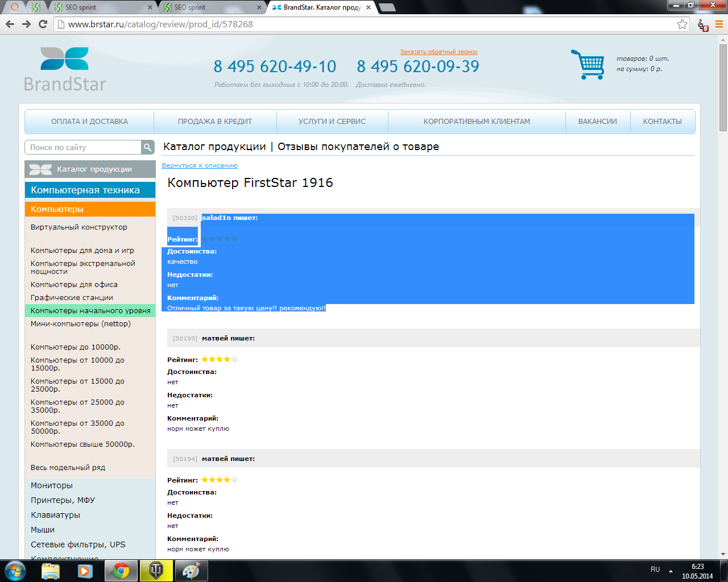The width and height of the screenshot is (728, 582).
Task: Open Компьютеры от 10000 до 15000р.
Action: tap(77, 364)
